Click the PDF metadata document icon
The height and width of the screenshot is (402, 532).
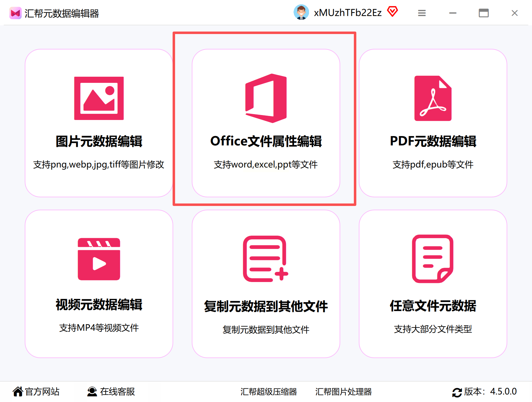433,98
